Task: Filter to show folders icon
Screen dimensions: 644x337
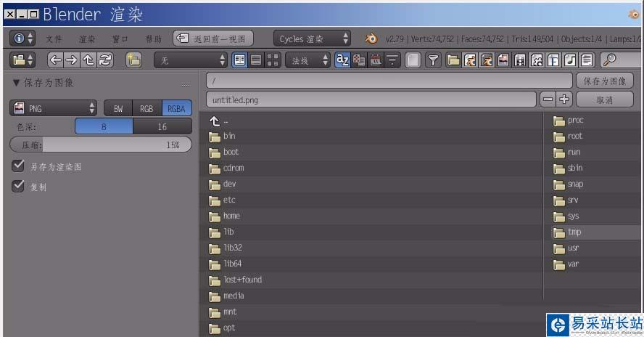Action: click(453, 60)
